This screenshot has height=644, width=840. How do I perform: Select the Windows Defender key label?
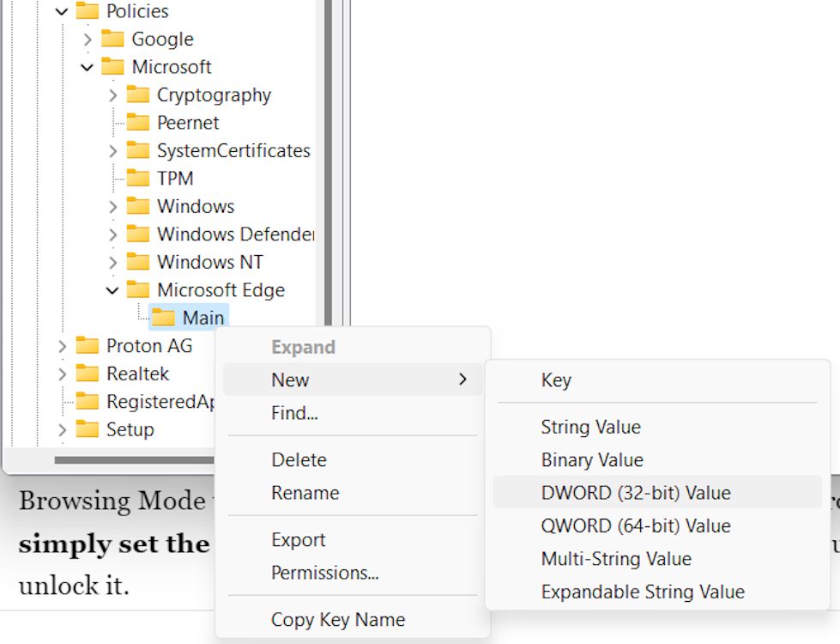click(x=236, y=234)
